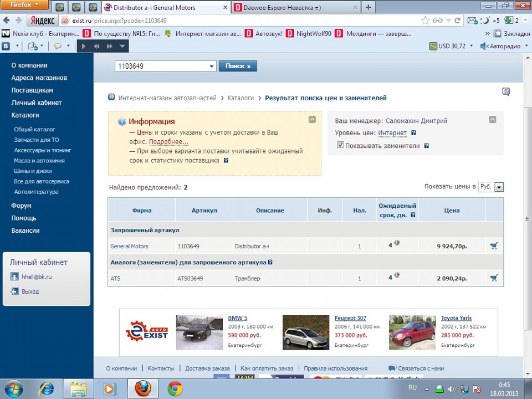Go back to the previous page

(6, 21)
